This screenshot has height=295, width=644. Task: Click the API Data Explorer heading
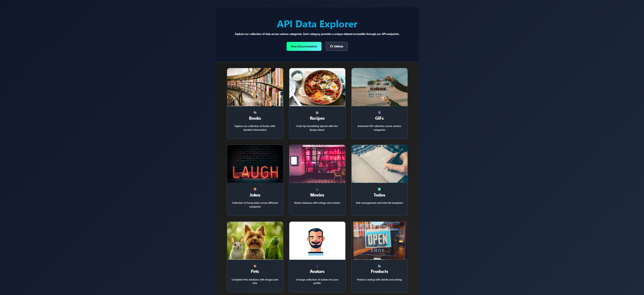[x=317, y=24]
